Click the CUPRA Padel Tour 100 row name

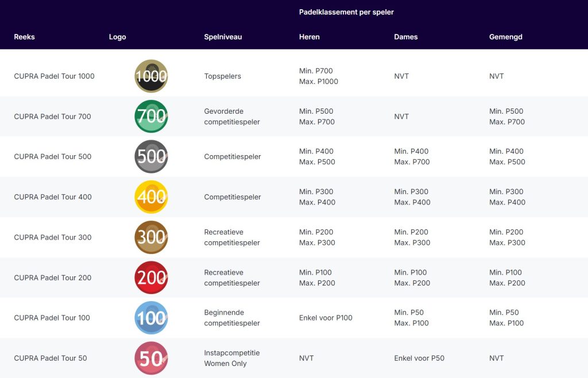click(x=52, y=318)
